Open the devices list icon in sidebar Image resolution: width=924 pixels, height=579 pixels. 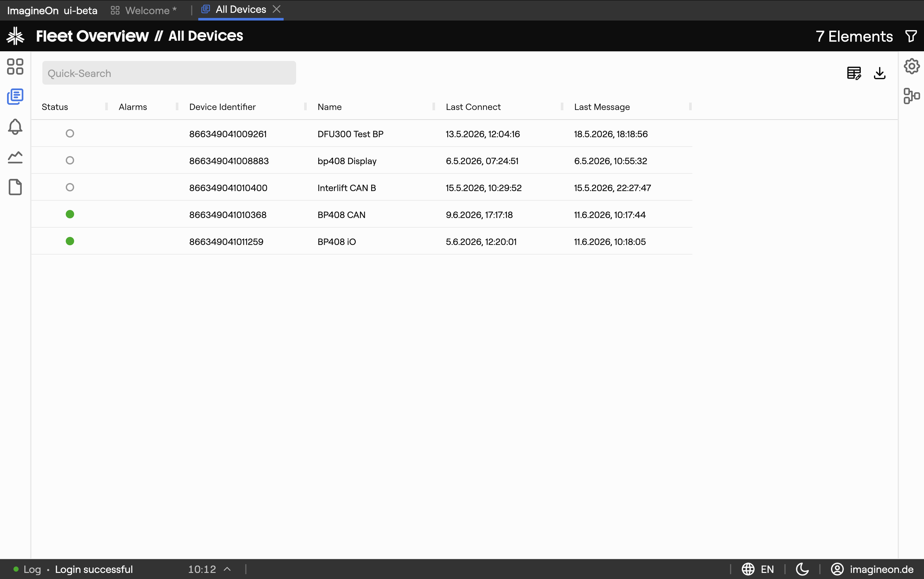pyautogui.click(x=15, y=96)
